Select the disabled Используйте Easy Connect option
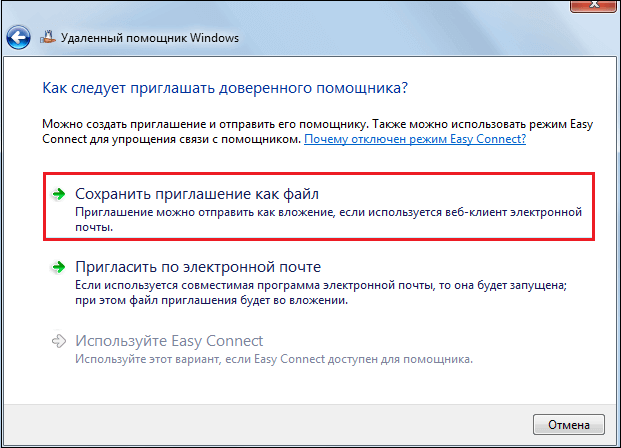This screenshot has height=448, width=621. coord(319,350)
